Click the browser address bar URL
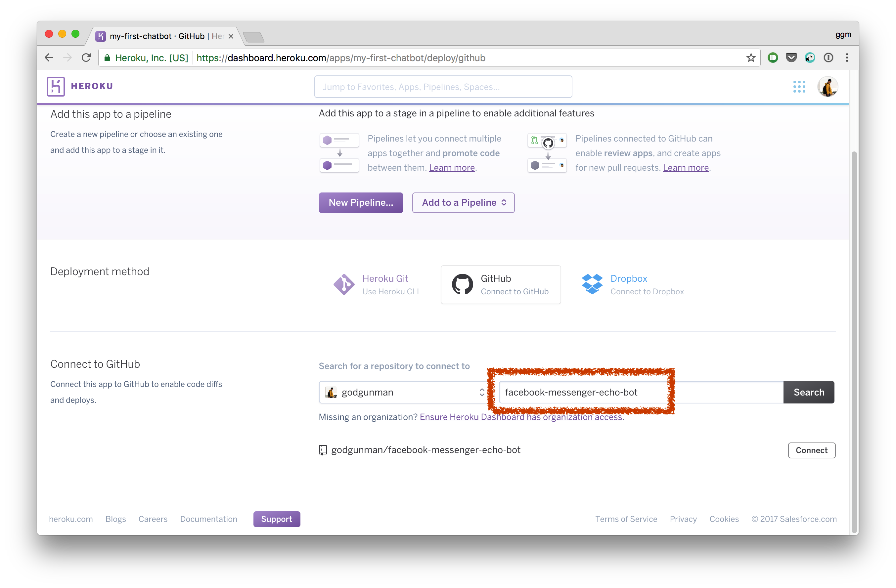This screenshot has height=588, width=896. 341,58
